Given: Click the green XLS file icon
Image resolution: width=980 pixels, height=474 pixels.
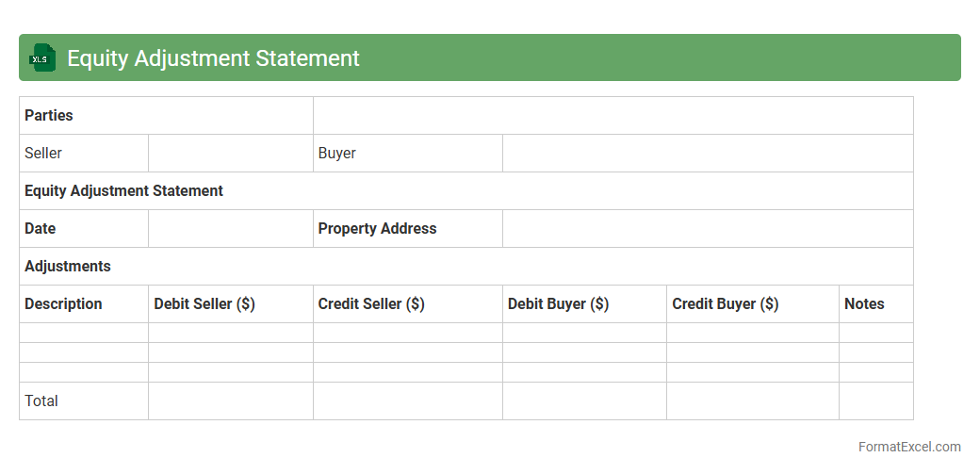Looking at the screenshot, I should click(41, 58).
